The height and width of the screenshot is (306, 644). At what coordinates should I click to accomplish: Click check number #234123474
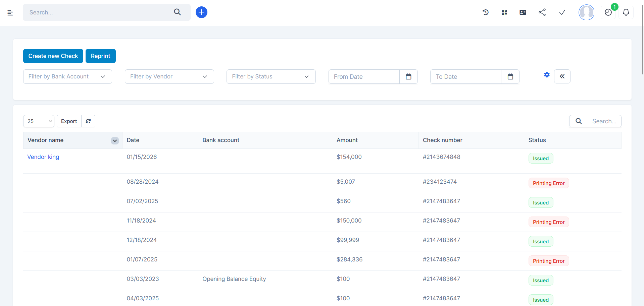point(440,182)
